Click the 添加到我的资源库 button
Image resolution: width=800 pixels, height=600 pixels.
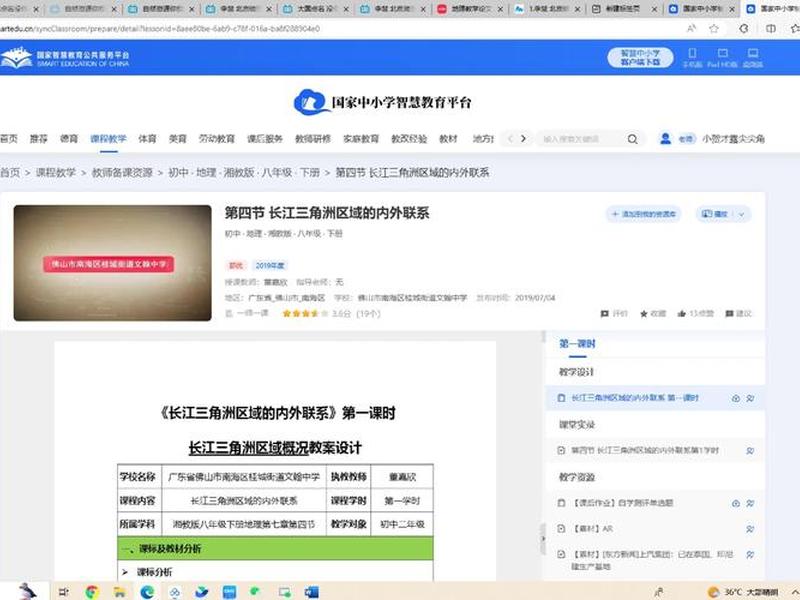click(x=643, y=214)
